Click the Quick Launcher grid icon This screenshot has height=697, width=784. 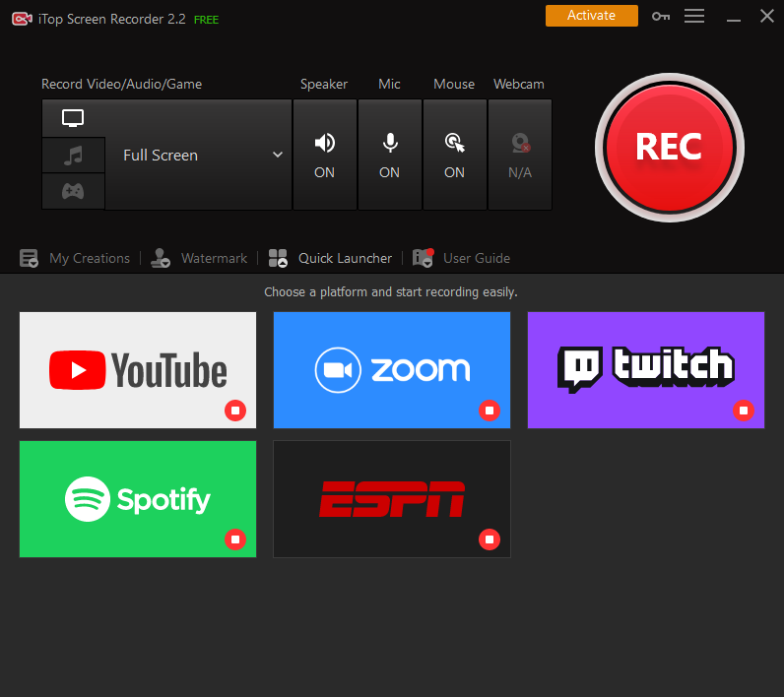tap(278, 258)
